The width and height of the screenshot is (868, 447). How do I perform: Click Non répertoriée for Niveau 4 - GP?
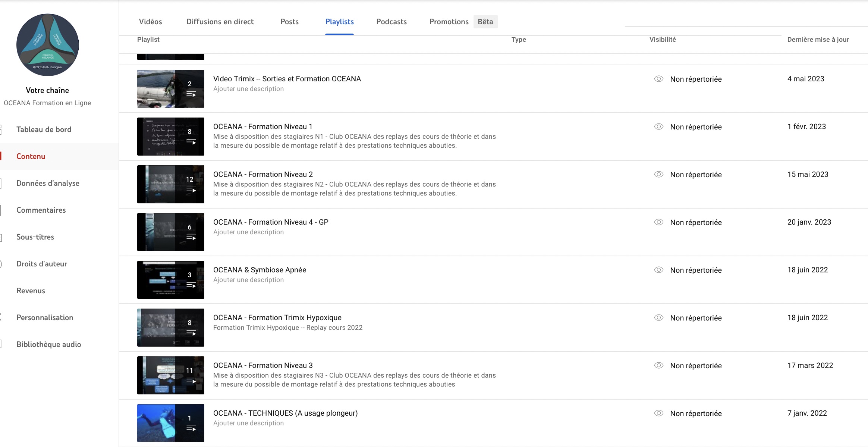696,222
